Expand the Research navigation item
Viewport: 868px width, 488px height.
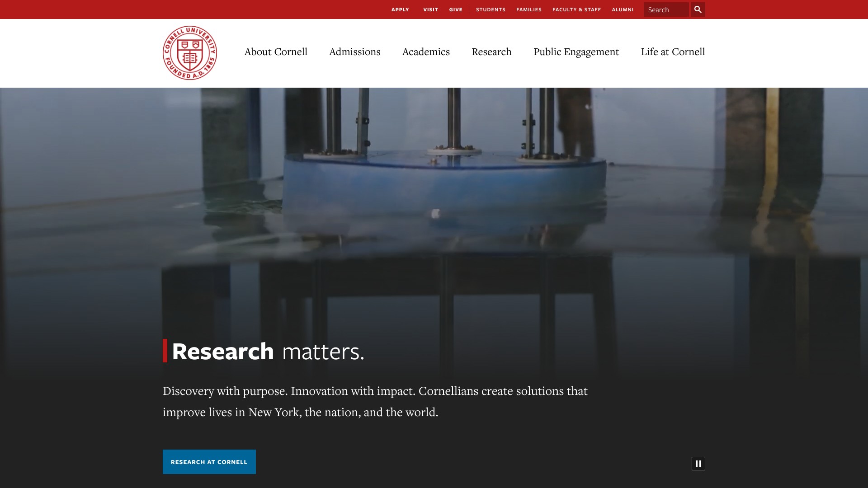point(491,52)
